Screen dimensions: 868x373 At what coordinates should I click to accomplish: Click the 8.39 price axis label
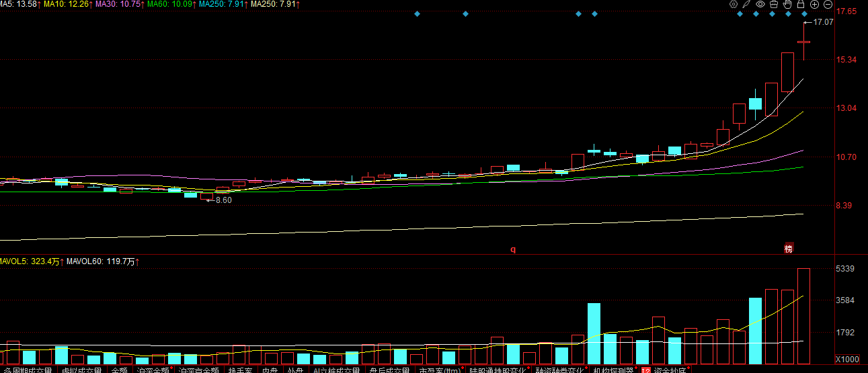click(844, 206)
